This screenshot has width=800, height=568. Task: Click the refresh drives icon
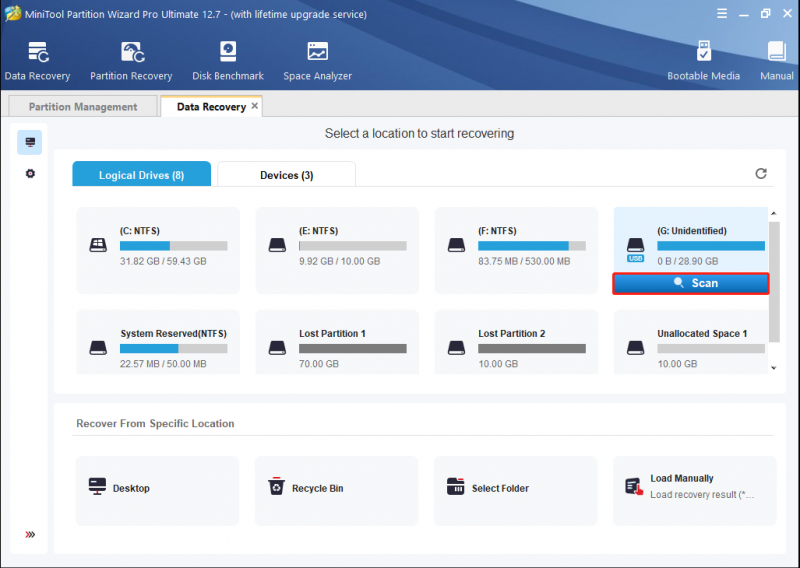coord(761,174)
